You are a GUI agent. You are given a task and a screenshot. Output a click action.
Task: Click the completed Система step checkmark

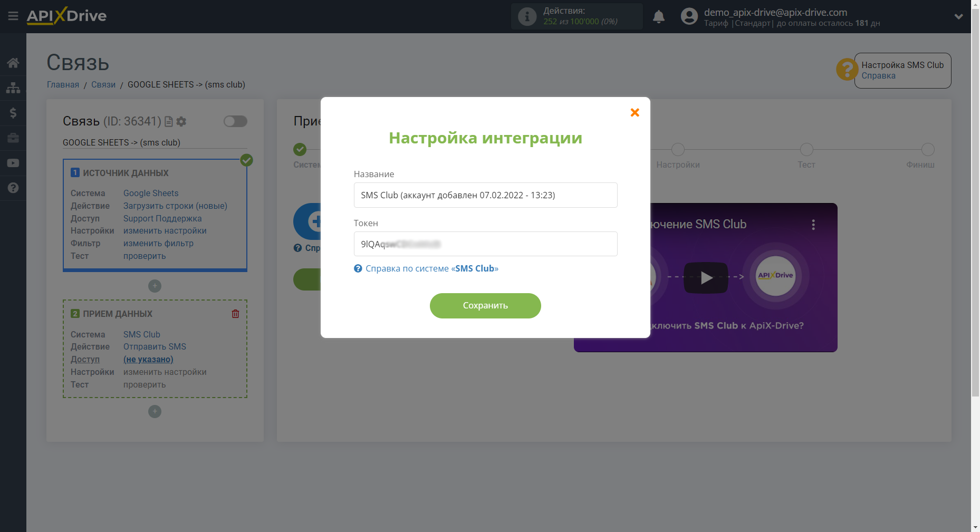coord(300,150)
